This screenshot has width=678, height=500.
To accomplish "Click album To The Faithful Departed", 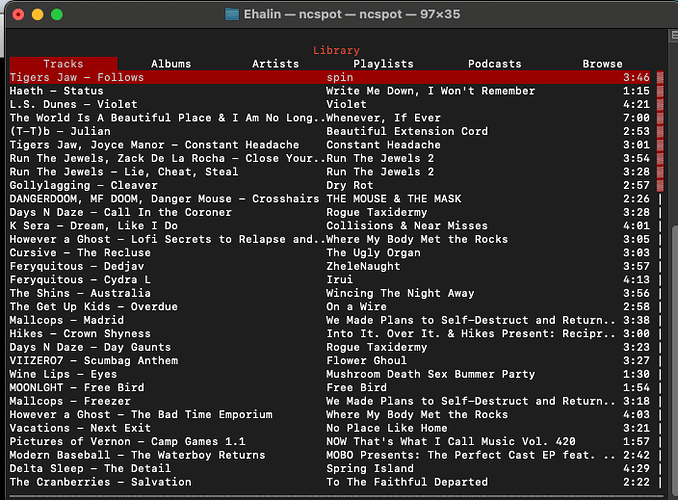I will pos(407,482).
